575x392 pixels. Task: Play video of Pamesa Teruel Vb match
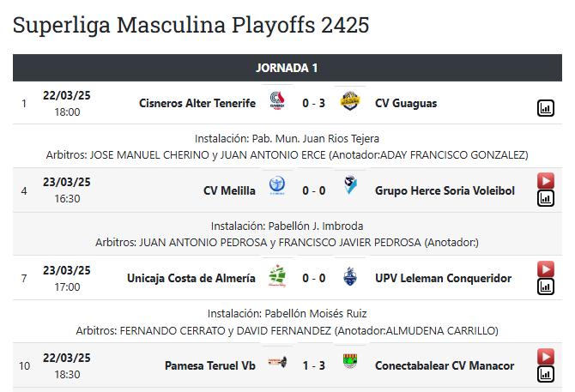[x=546, y=356]
